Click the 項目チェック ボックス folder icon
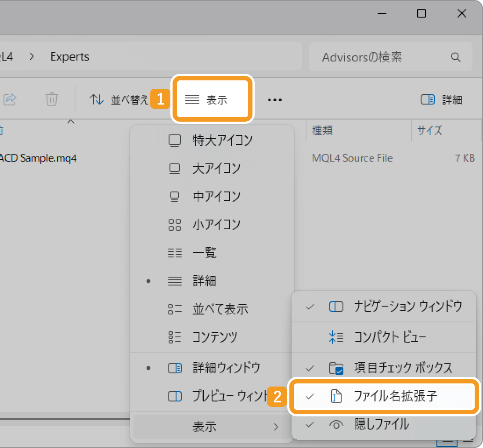The width and height of the screenshot is (483, 448). [336, 368]
